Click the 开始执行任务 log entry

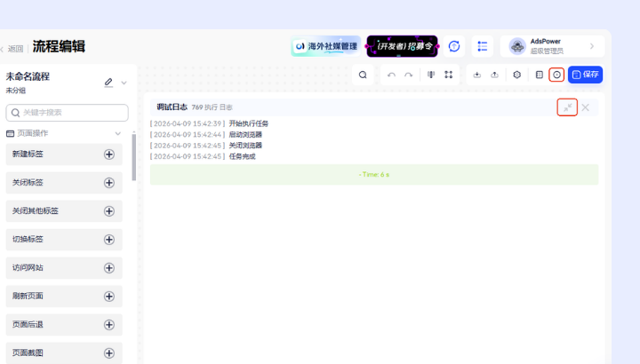tap(249, 123)
